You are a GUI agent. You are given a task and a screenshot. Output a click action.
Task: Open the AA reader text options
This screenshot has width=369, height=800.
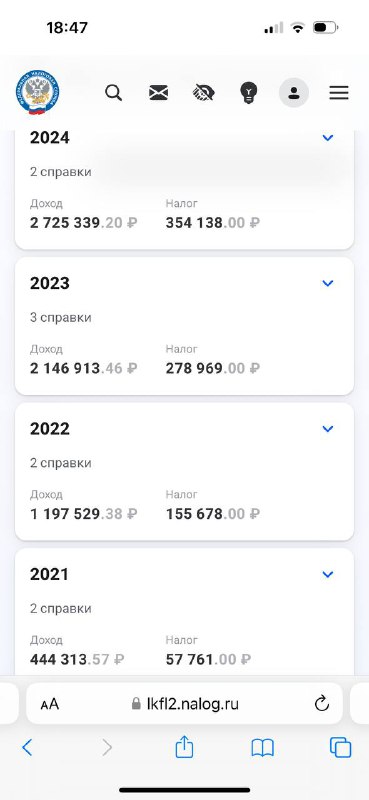point(50,705)
